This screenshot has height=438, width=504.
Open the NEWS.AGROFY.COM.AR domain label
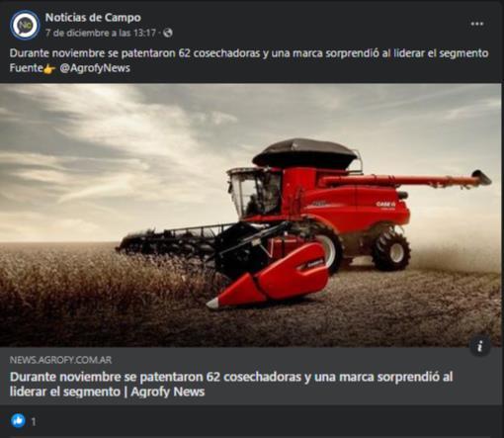pos(60,360)
